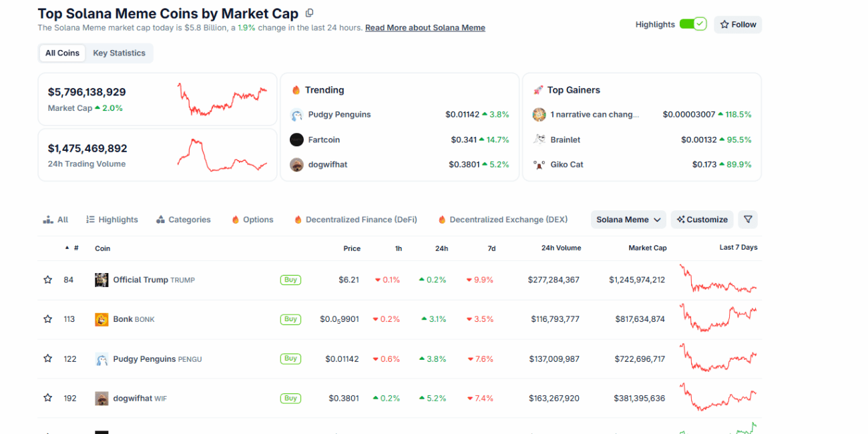This screenshot has width=868, height=434.
Task: Star the dogwifhat coin as favorite
Action: click(x=48, y=398)
